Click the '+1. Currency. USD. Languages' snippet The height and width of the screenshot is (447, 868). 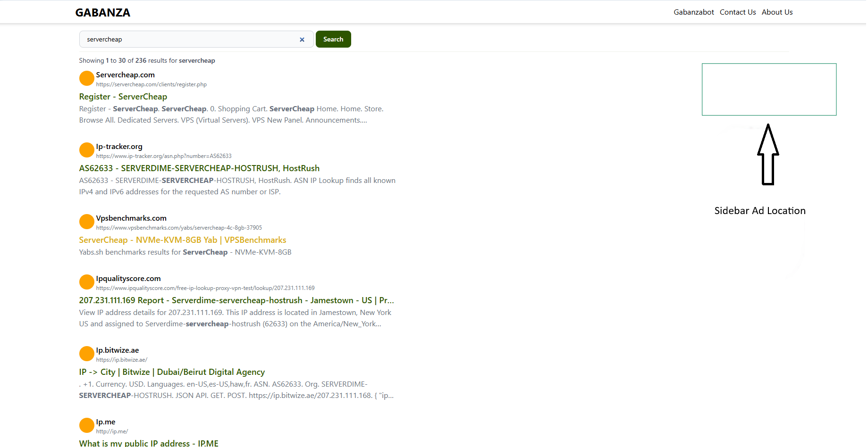tap(236, 390)
